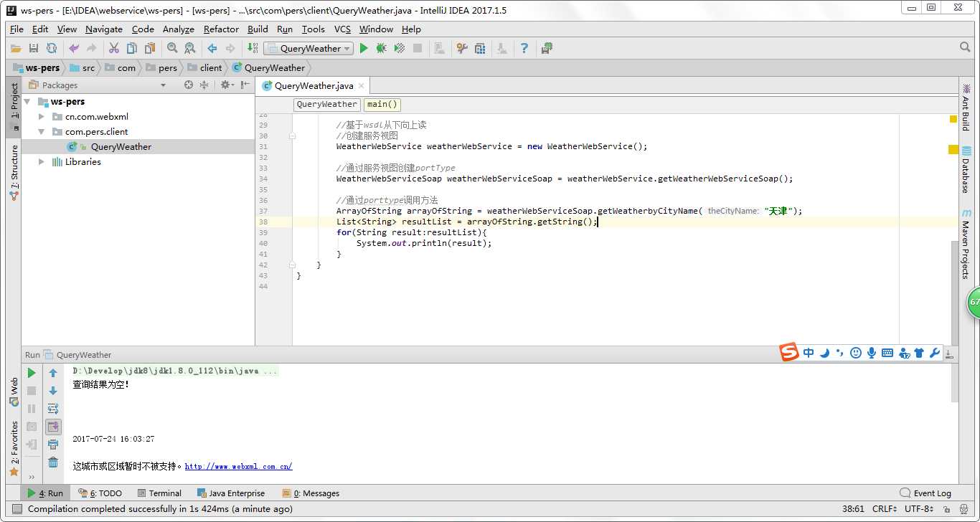Start Debug with the bug icon
This screenshot has height=522, width=980.
(382, 48)
